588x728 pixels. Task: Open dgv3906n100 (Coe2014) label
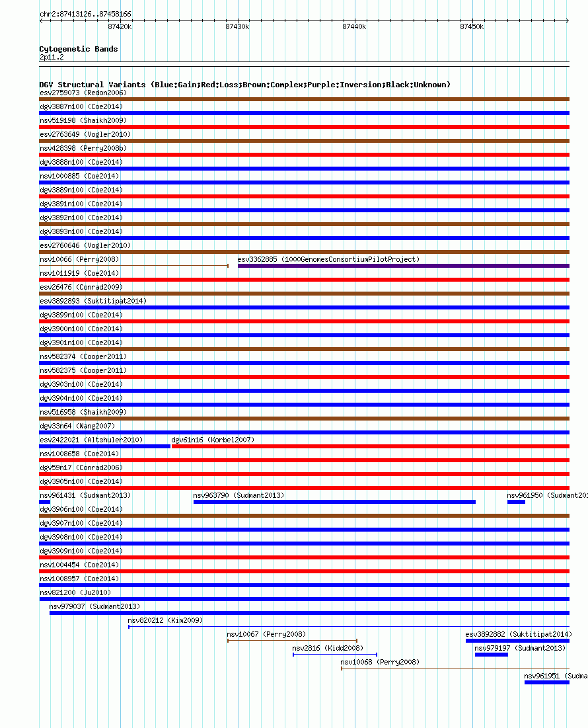pos(81,510)
